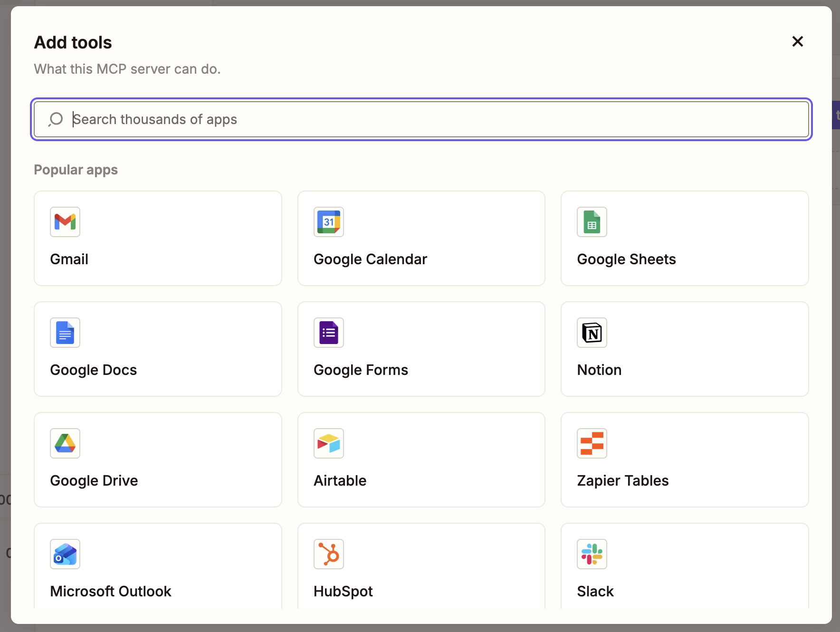Select the HubSpot icon
Viewport: 840px width, 632px height.
328,554
